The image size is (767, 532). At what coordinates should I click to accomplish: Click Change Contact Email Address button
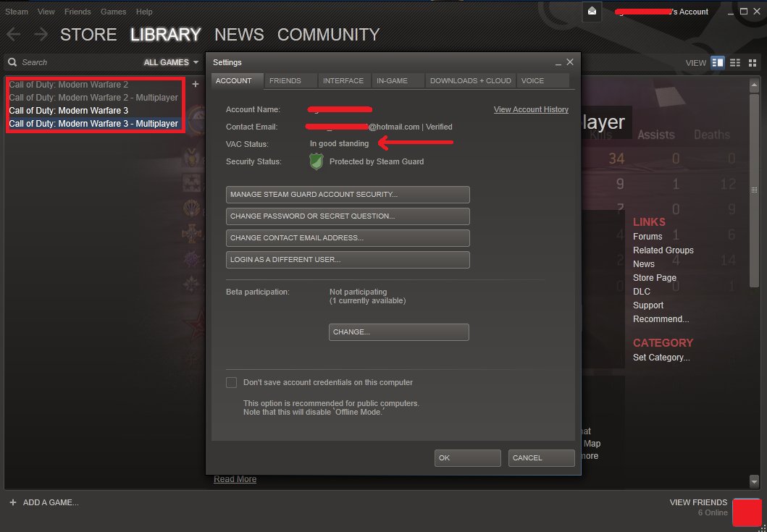[x=348, y=238]
